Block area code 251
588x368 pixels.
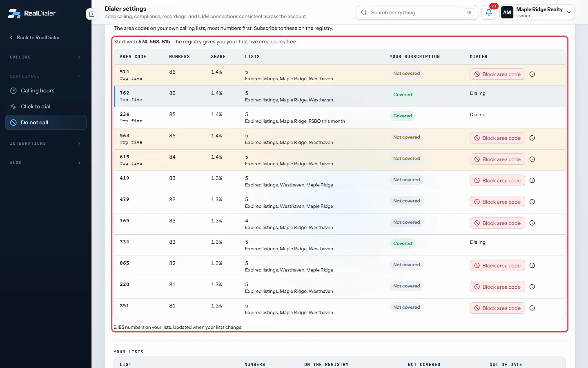tap(497, 308)
